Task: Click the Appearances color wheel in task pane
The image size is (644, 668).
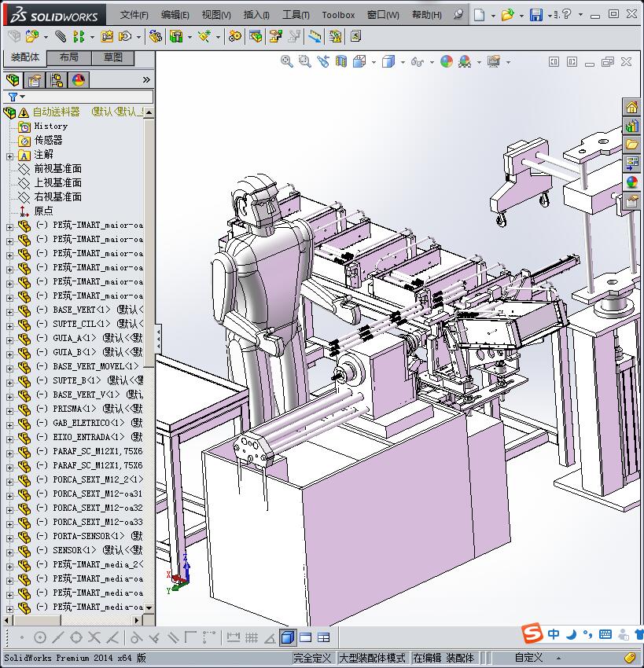Action: pyautogui.click(x=631, y=182)
